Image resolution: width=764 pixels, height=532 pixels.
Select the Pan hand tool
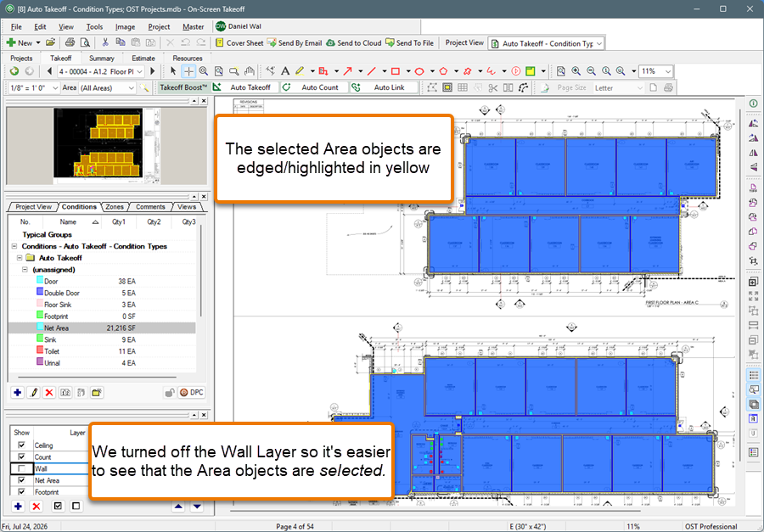pyautogui.click(x=250, y=71)
